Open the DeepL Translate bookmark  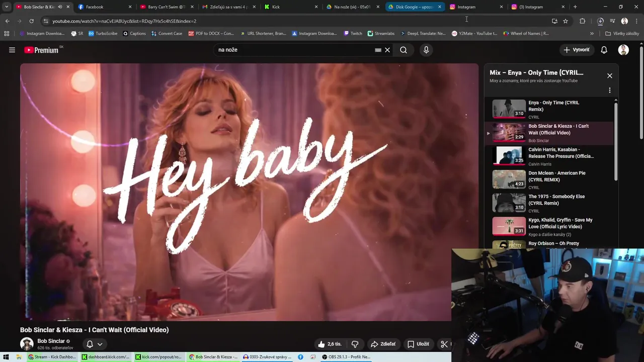click(423, 34)
